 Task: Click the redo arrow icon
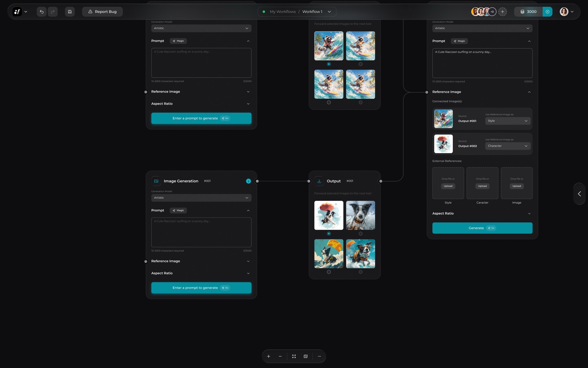point(53,12)
